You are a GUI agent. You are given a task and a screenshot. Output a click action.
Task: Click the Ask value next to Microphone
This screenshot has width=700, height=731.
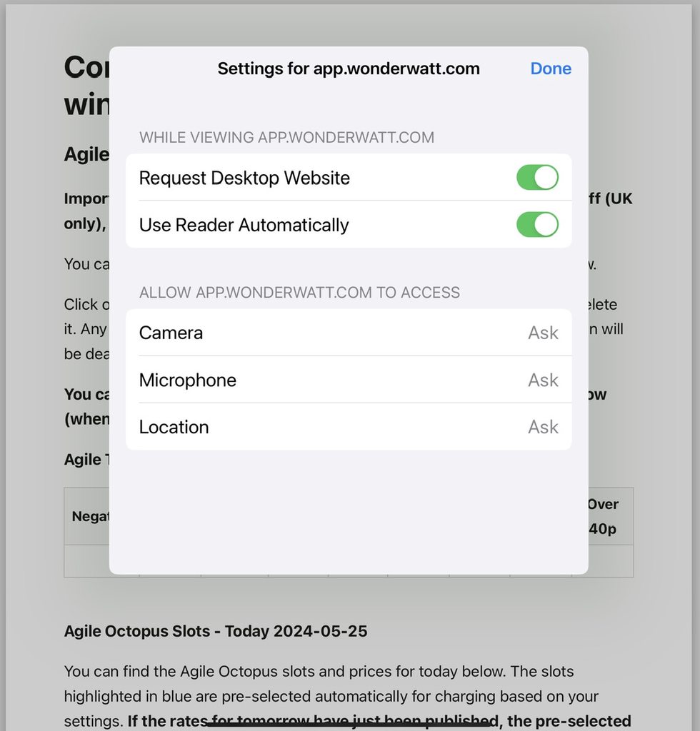pos(543,380)
